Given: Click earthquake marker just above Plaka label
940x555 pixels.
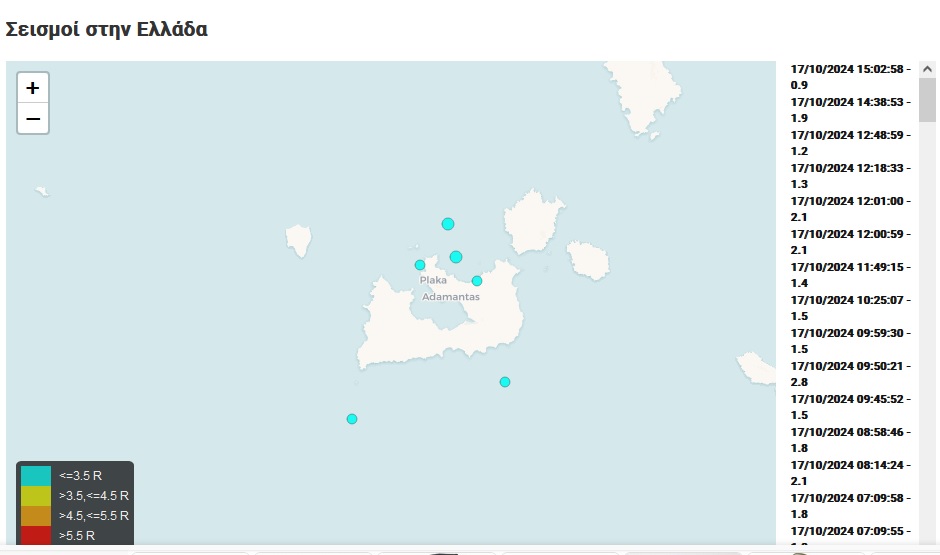Looking at the screenshot, I should tap(420, 265).
